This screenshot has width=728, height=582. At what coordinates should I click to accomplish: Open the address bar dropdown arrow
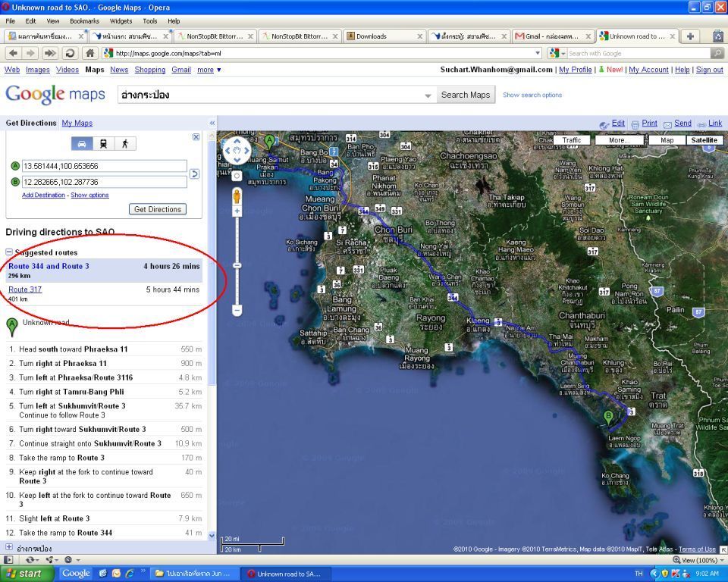tap(538, 53)
